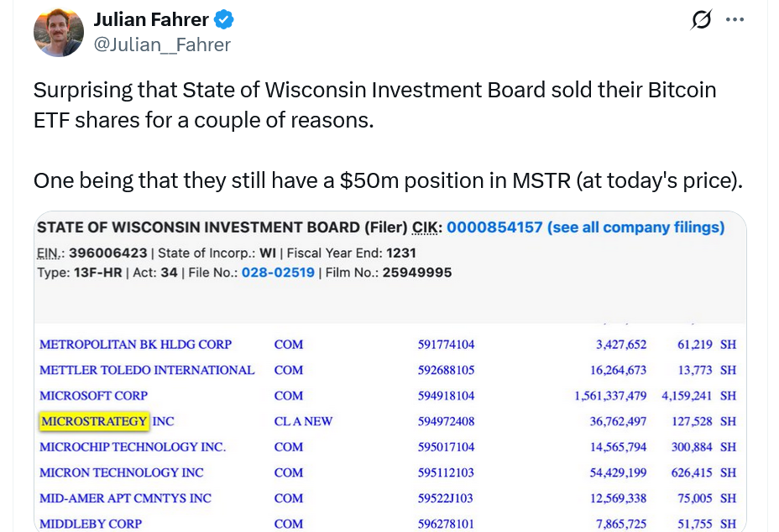Open CIK 0000854157 link
This screenshot has width=779, height=532.
[x=494, y=227]
